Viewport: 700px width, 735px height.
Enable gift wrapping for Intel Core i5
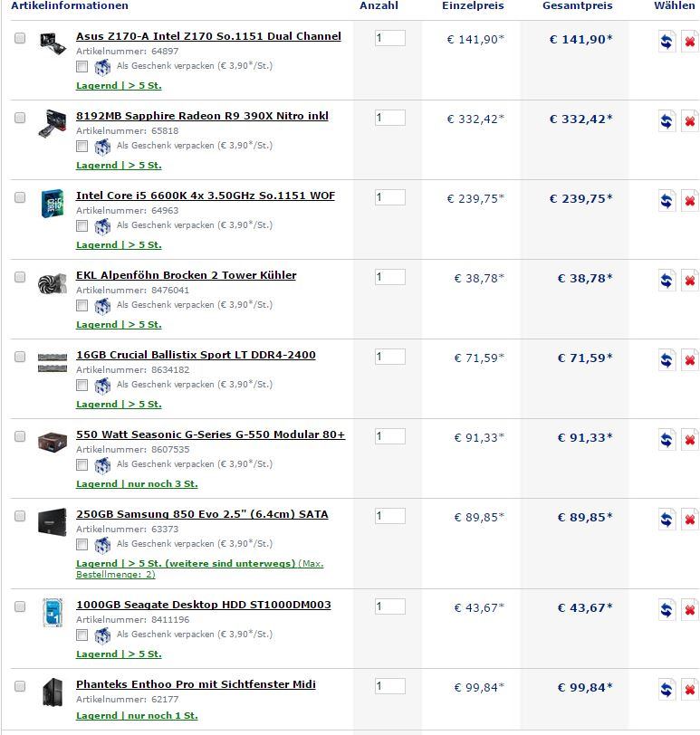click(82, 225)
